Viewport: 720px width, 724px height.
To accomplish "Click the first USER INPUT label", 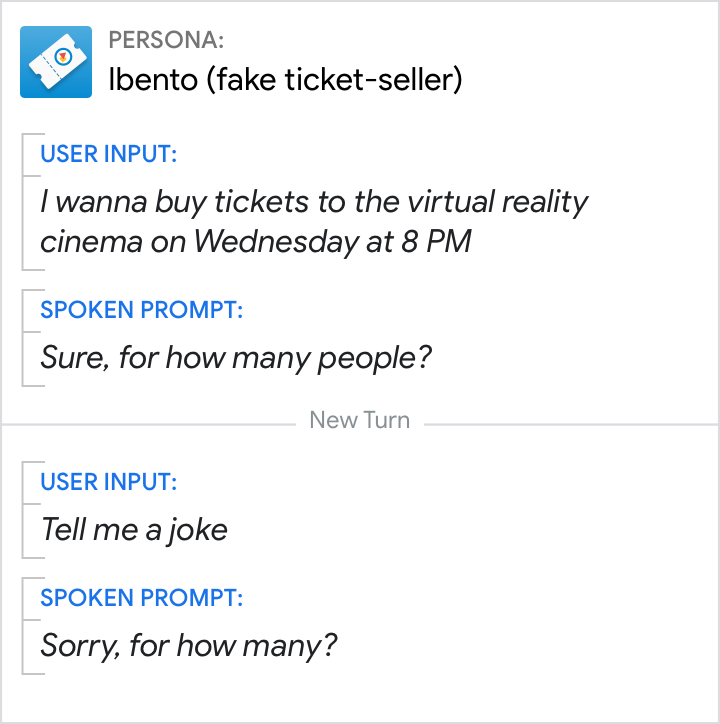I will pos(109,154).
